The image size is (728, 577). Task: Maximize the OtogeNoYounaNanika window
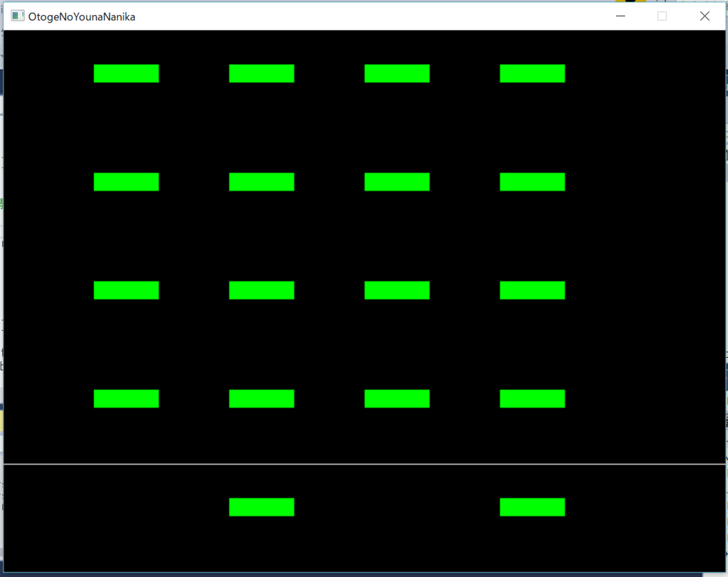click(662, 16)
